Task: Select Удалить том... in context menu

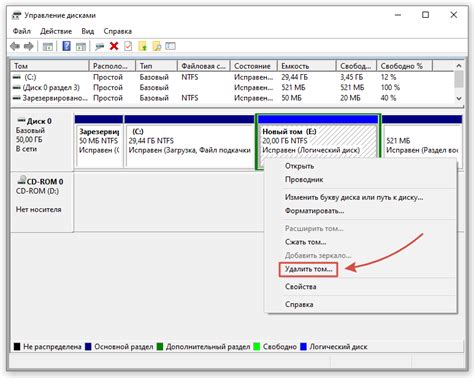Action: coord(308,269)
